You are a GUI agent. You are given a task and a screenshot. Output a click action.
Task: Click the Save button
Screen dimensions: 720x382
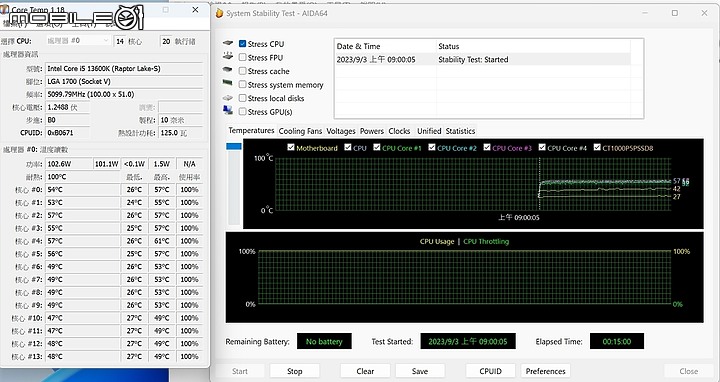tap(420, 371)
